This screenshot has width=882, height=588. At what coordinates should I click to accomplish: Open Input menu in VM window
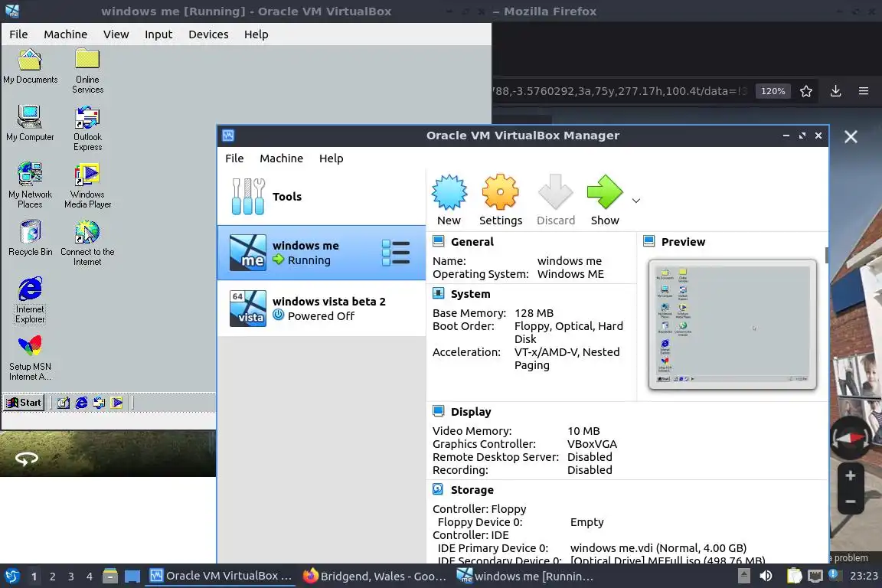pyautogui.click(x=158, y=34)
